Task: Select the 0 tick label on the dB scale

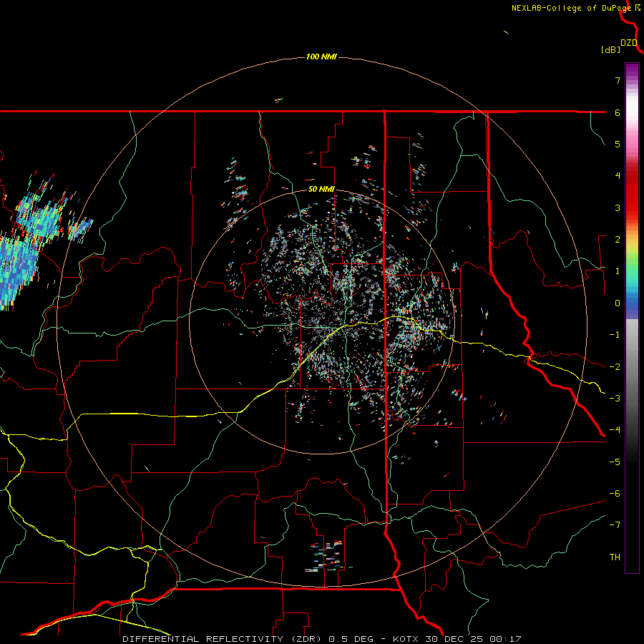Action: pyautogui.click(x=618, y=303)
